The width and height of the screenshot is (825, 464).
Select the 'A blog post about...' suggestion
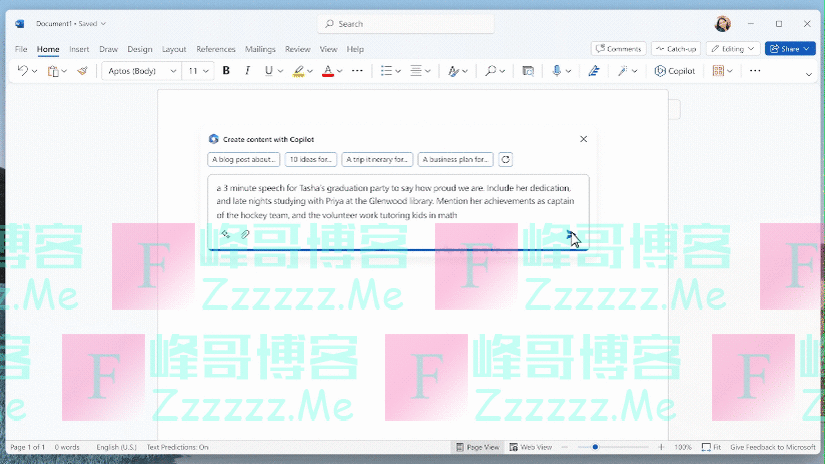[243, 159]
